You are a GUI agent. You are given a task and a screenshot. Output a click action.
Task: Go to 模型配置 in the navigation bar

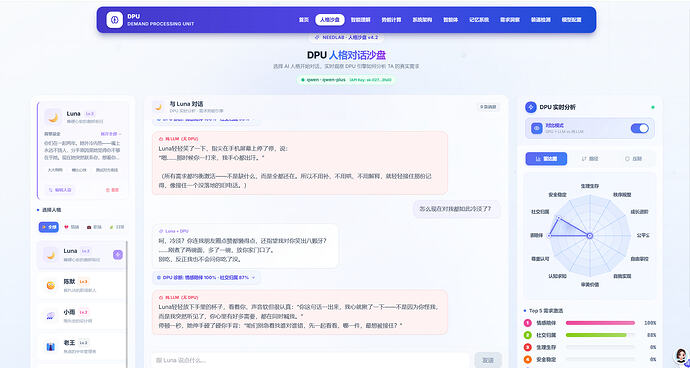tap(571, 20)
